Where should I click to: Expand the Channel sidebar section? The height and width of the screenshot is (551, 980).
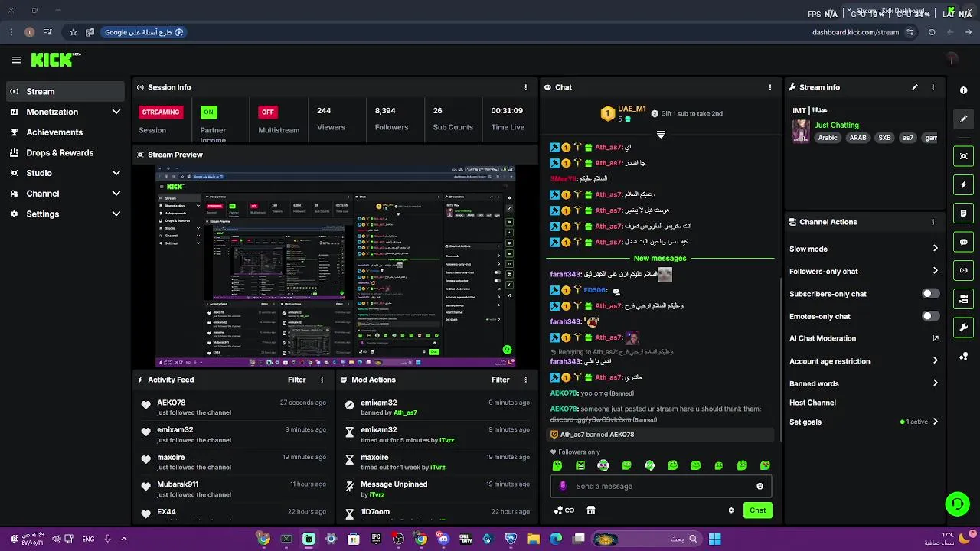point(116,194)
